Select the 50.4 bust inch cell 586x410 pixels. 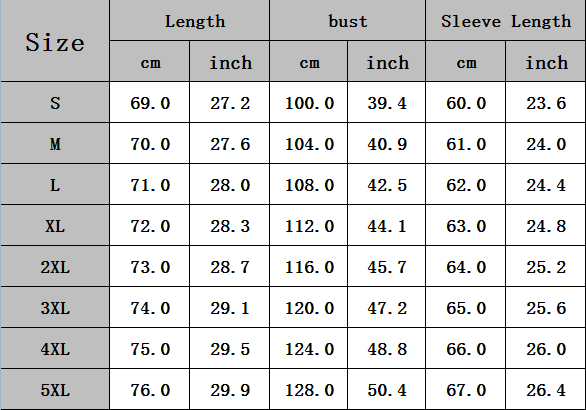tap(386, 390)
